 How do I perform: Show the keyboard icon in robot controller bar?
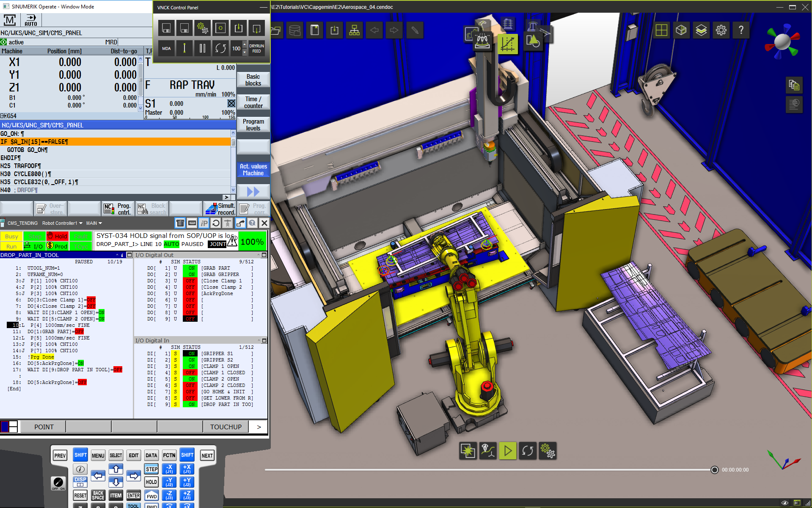tap(192, 223)
